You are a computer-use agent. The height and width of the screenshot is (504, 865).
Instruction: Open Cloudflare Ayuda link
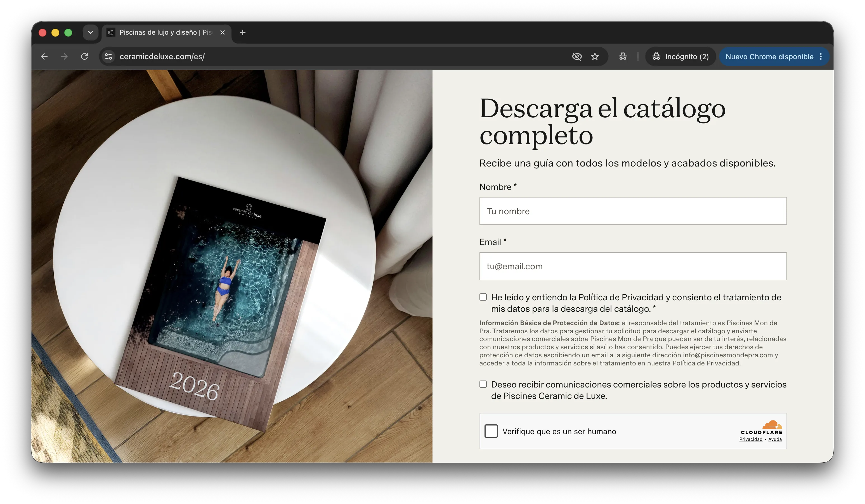[x=775, y=439]
